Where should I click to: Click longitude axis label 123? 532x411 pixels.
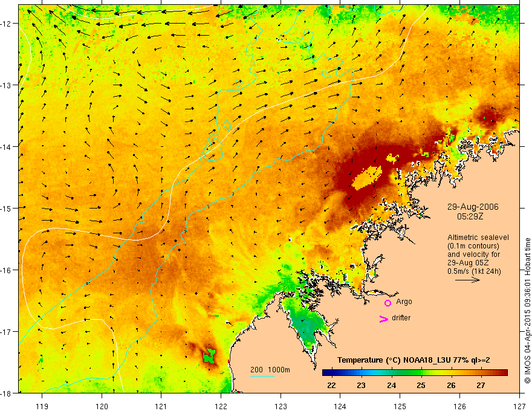pos(281,406)
